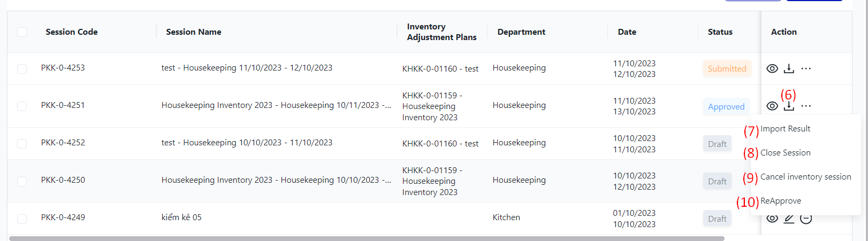Click Cancel inventory session option

pos(805,177)
